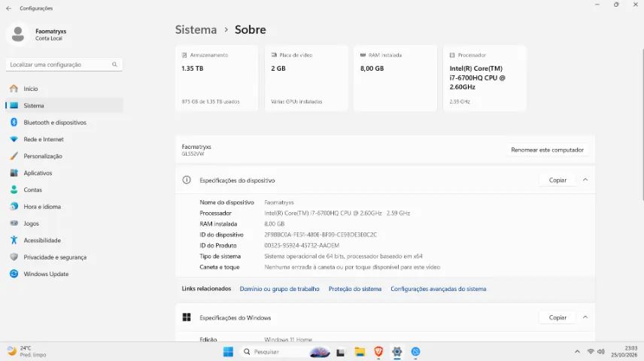Open Aplicativos settings

pyautogui.click(x=64, y=173)
